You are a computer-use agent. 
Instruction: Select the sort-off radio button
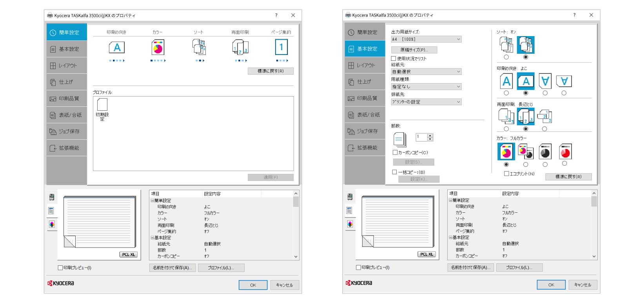click(x=506, y=57)
